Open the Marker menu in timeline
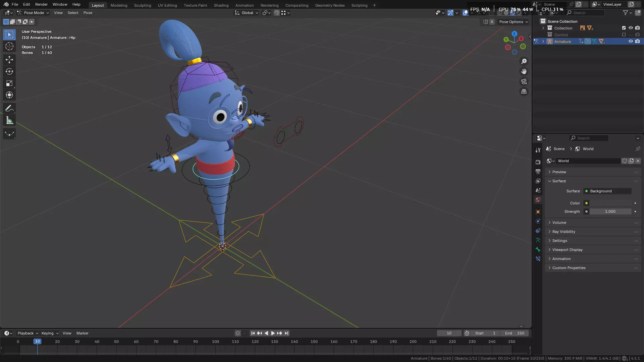Screen dimensions: 644x362 [x=82, y=333]
